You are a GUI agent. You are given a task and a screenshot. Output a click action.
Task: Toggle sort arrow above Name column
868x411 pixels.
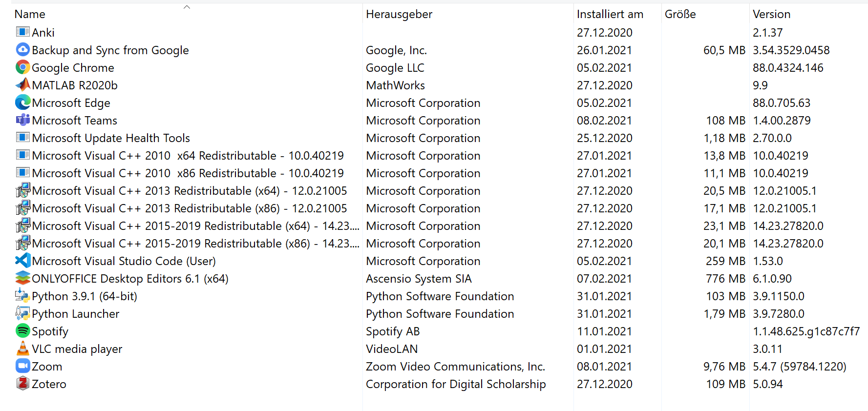pos(187,7)
